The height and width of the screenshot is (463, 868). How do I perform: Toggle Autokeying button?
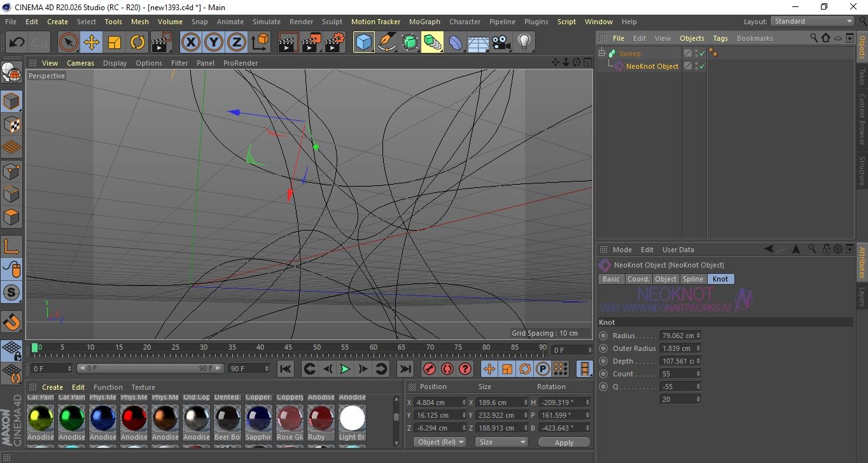coord(447,369)
